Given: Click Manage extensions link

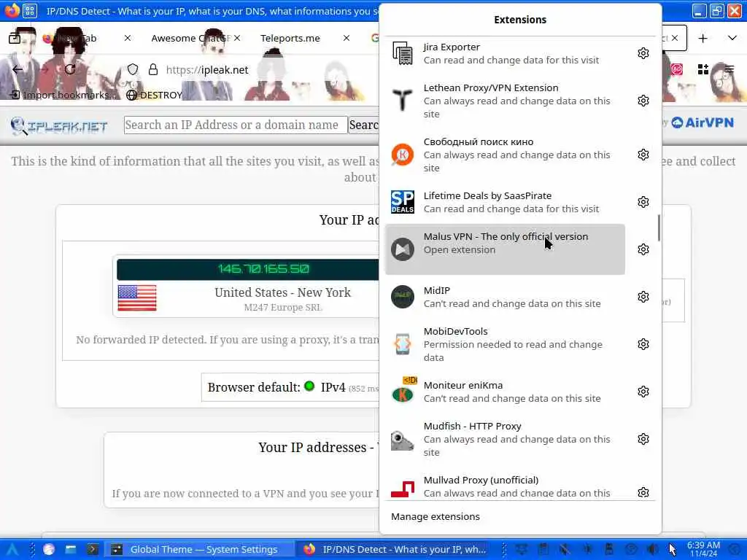Looking at the screenshot, I should (436, 517).
